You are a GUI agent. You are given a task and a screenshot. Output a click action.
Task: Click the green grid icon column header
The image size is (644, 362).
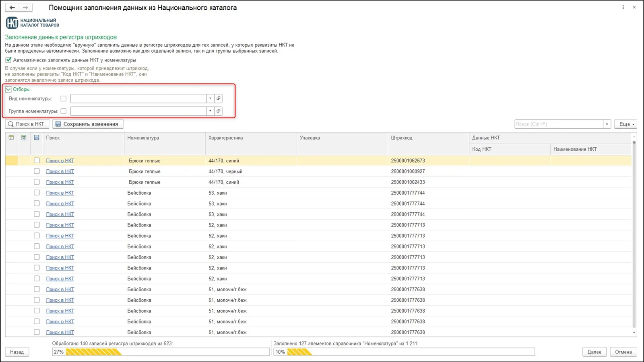pyautogui.click(x=24, y=138)
